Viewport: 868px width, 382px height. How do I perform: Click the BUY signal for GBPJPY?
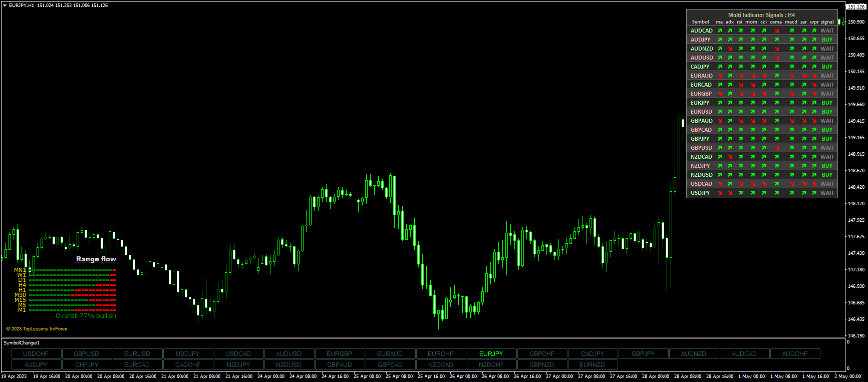(827, 139)
